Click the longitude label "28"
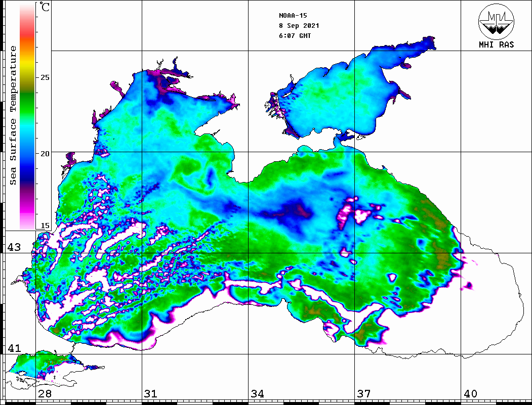Screen dimensions: 532x405 45,394
